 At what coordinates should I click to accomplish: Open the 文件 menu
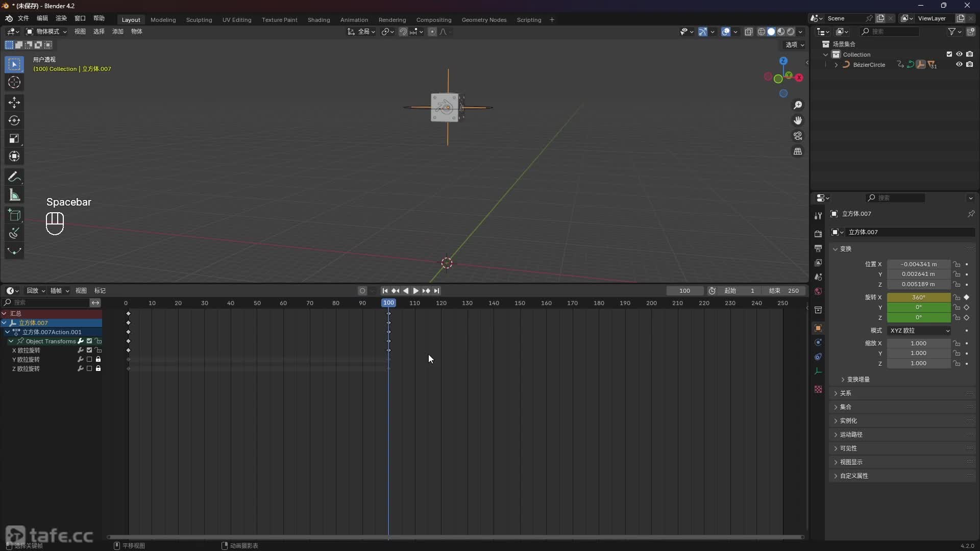coord(23,18)
